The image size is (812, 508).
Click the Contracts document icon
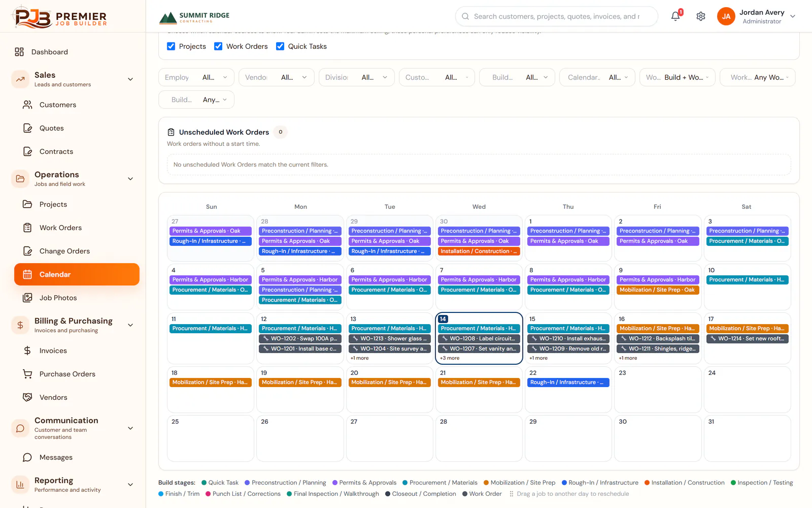coord(27,151)
